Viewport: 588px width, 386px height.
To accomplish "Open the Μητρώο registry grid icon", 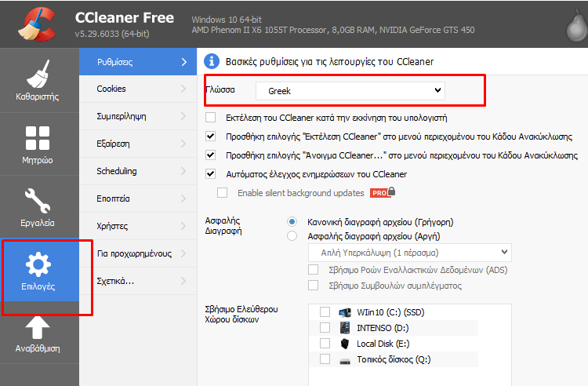I will click(38, 138).
